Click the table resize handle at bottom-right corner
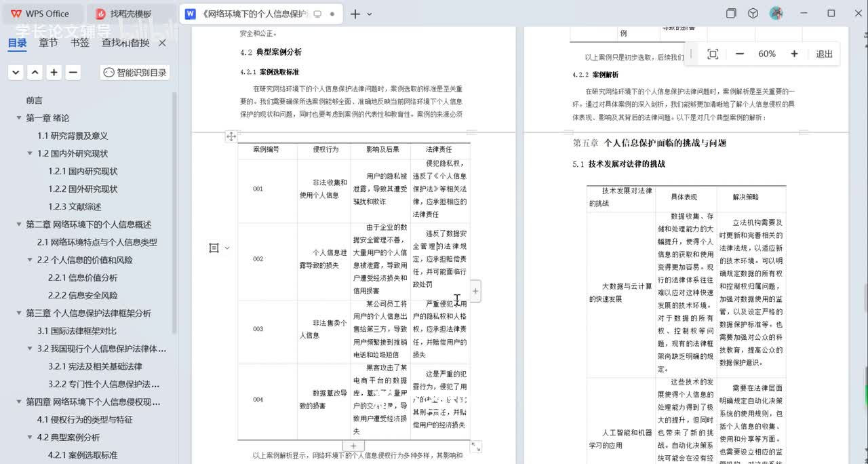868x464 pixels. 476,446
